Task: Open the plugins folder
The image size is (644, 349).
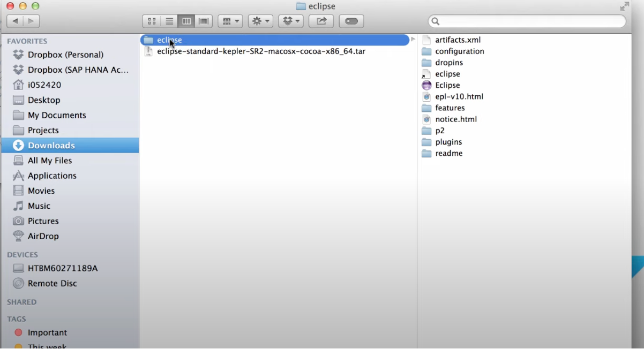Action: tap(448, 142)
